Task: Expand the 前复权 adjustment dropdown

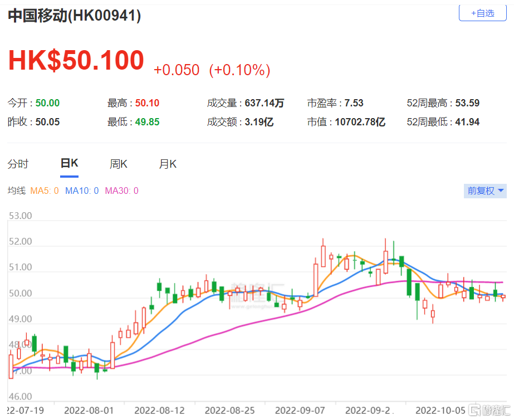Action: tap(485, 191)
